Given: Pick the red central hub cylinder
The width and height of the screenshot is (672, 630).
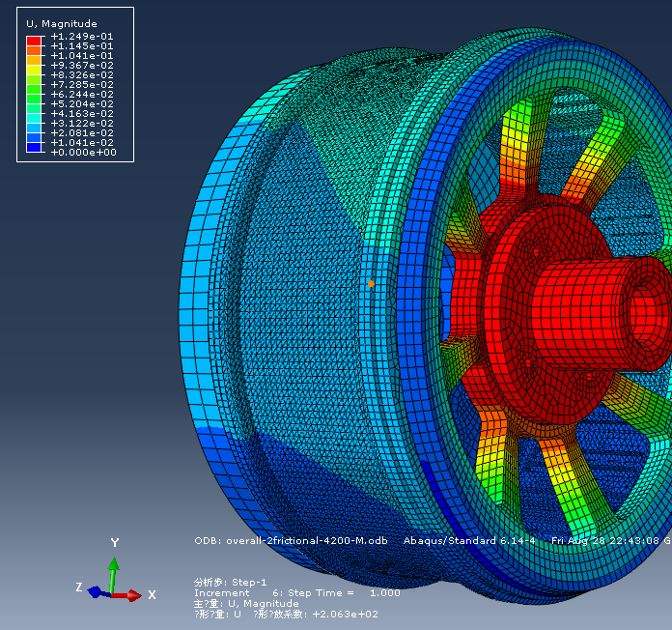Looking at the screenshot, I should click(577, 309).
